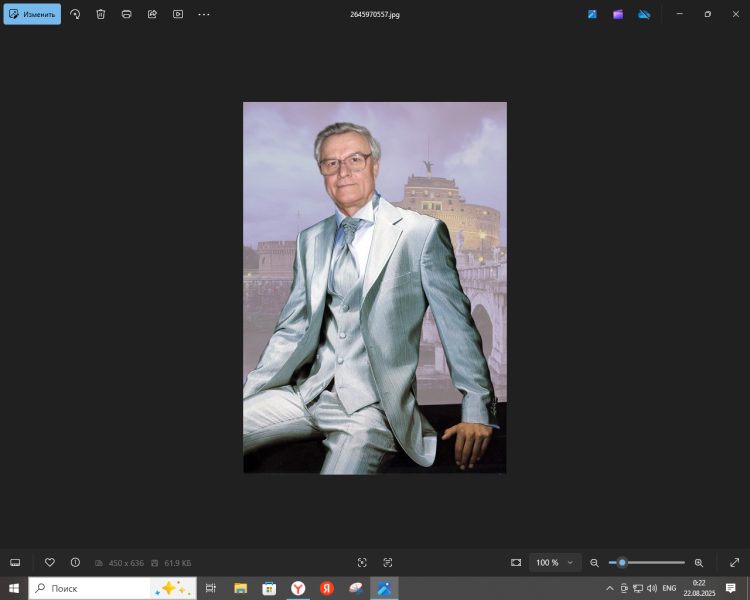Open the ENG language switcher in tray
The width and height of the screenshot is (750, 600).
[669, 588]
